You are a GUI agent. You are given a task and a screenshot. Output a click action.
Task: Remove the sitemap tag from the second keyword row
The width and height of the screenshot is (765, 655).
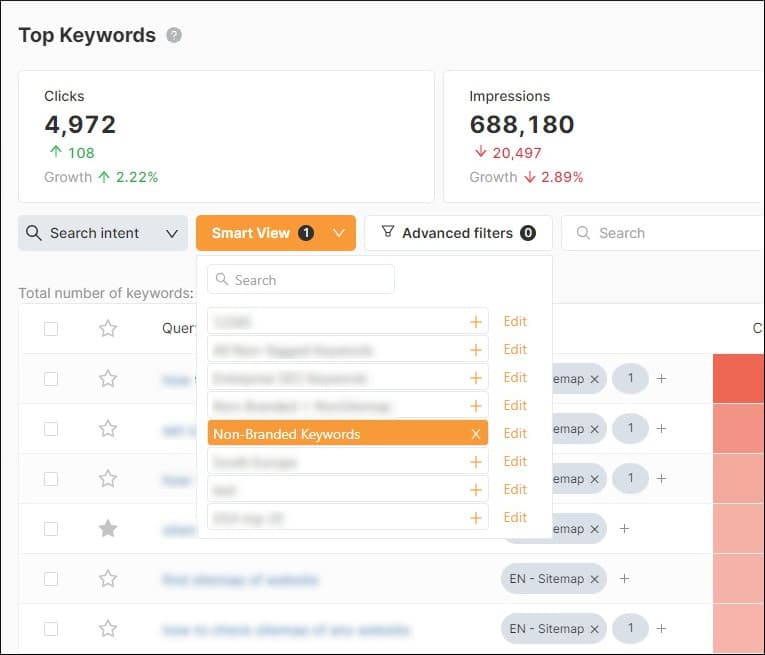[594, 429]
